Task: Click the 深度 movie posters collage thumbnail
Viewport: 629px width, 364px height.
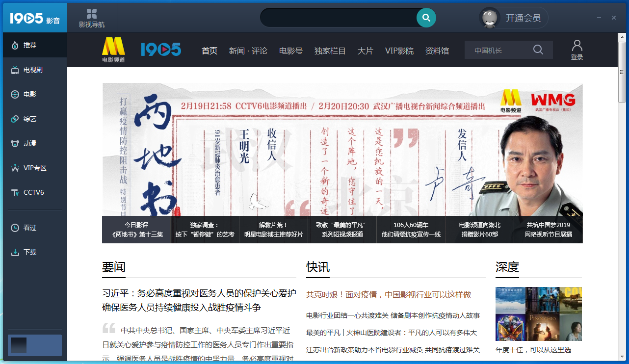Action: [539, 314]
